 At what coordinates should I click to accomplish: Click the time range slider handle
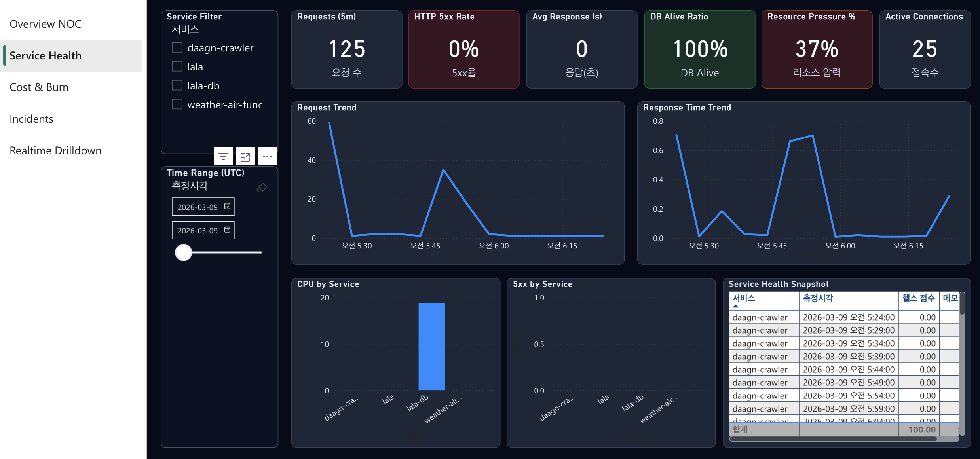coord(184,252)
